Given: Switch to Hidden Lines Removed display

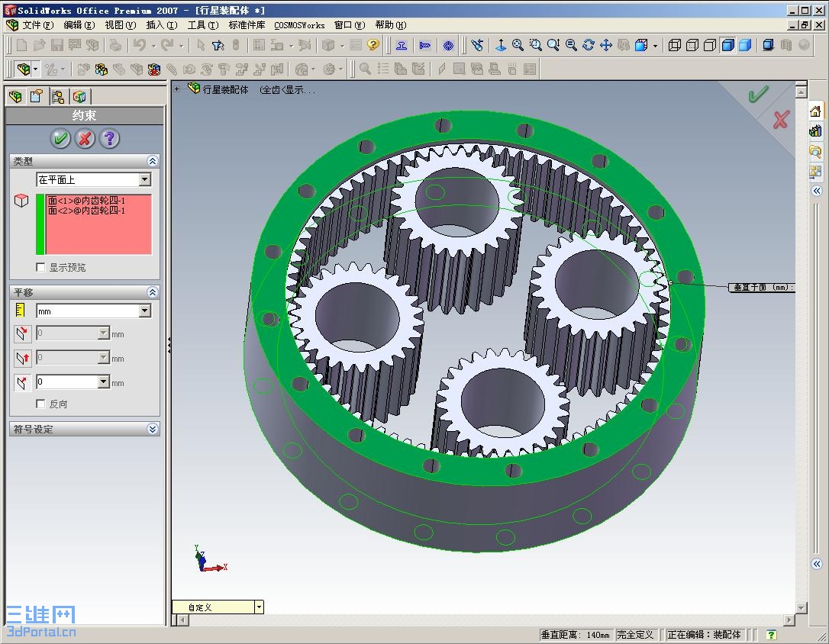Looking at the screenshot, I should (709, 46).
